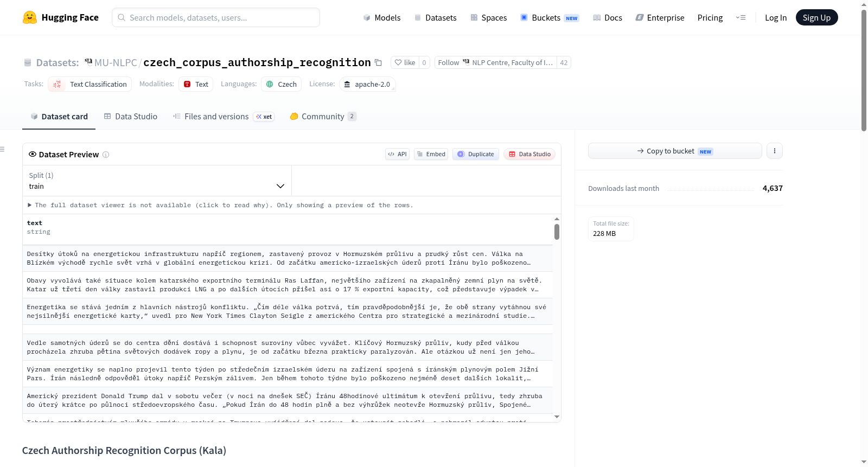Open the Split train dropdown
The image size is (868, 467).
click(x=157, y=181)
